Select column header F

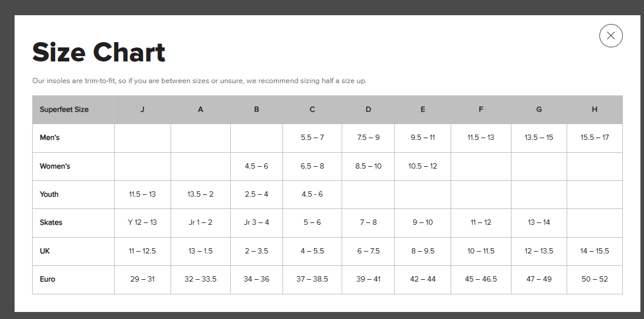[481, 109]
